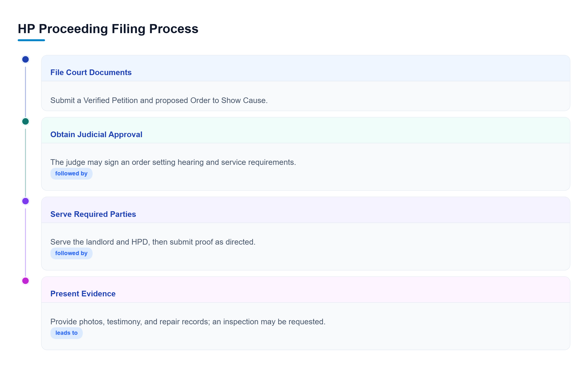Image resolution: width=588 pixels, height=368 pixels.
Task: Click the dark blue File Court Documents timeline dot
Action: pyautogui.click(x=25, y=59)
